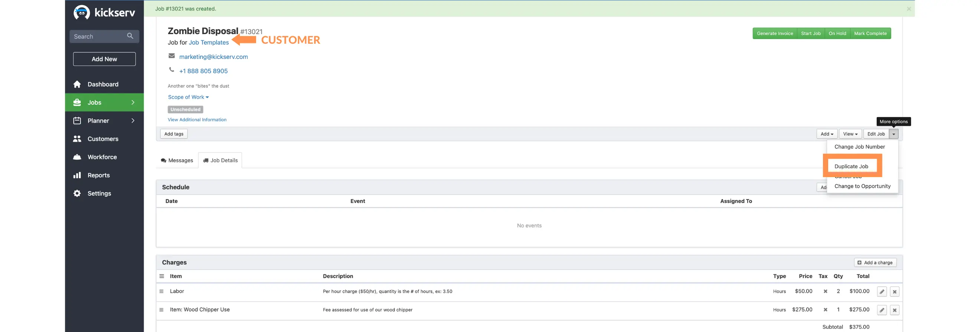The image size is (980, 332).
Task: Switch to the Messages tab
Action: coord(177,160)
